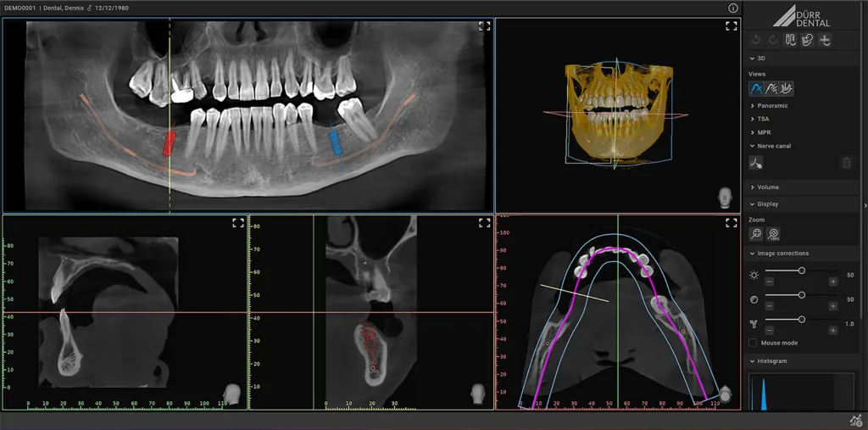Select the red implant in panoramic view
Viewport: 868px width, 430px height.
pos(170,143)
